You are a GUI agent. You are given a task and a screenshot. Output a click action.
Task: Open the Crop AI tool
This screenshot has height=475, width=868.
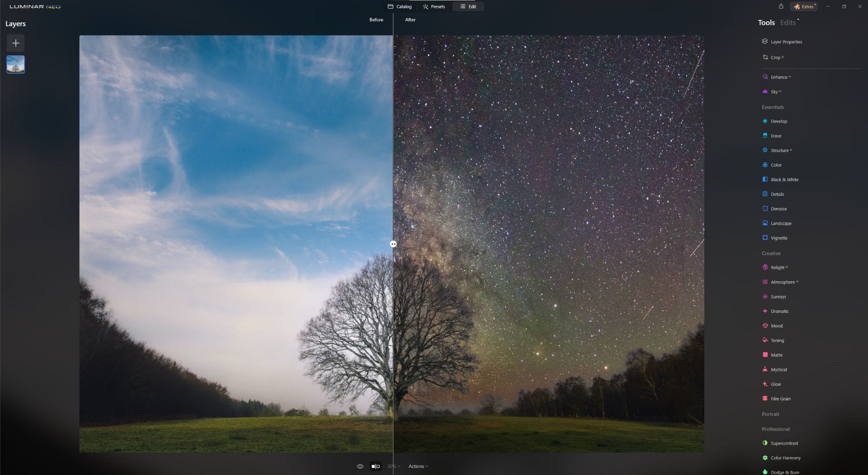[775, 57]
